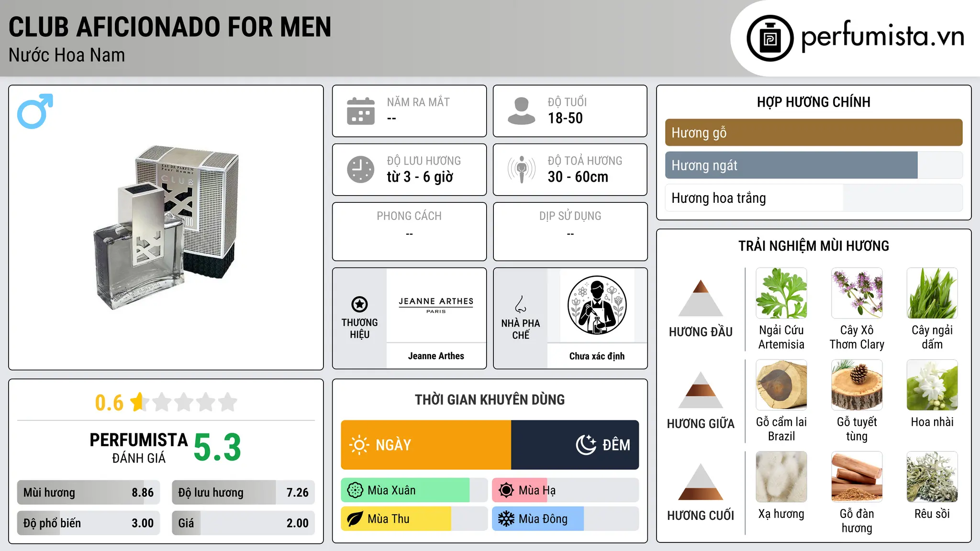Click the person icon beside Độ tuổi
The height and width of the screenshot is (551, 980).
(x=522, y=111)
